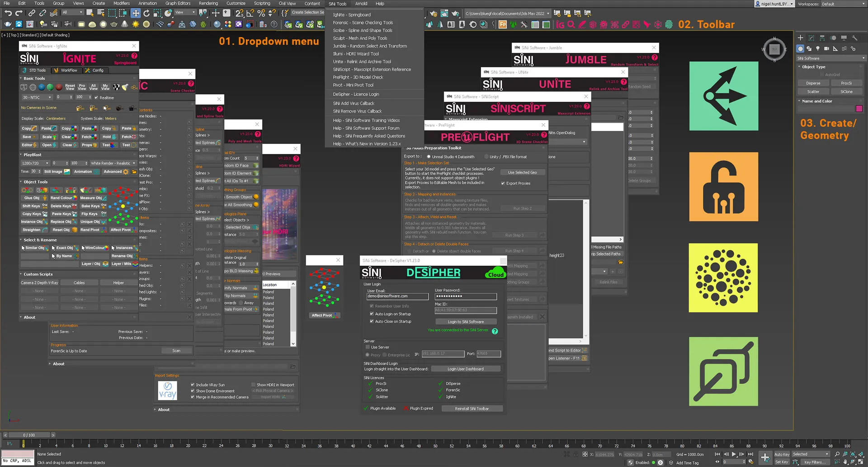Click the Play Animation button
The width and height of the screenshot is (868, 467).
coord(734,454)
